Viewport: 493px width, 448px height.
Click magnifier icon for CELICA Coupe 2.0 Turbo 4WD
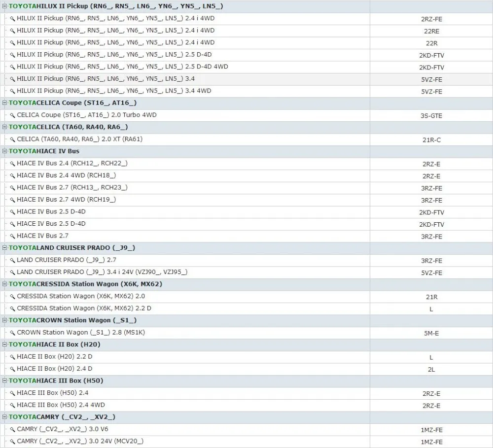pos(12,115)
